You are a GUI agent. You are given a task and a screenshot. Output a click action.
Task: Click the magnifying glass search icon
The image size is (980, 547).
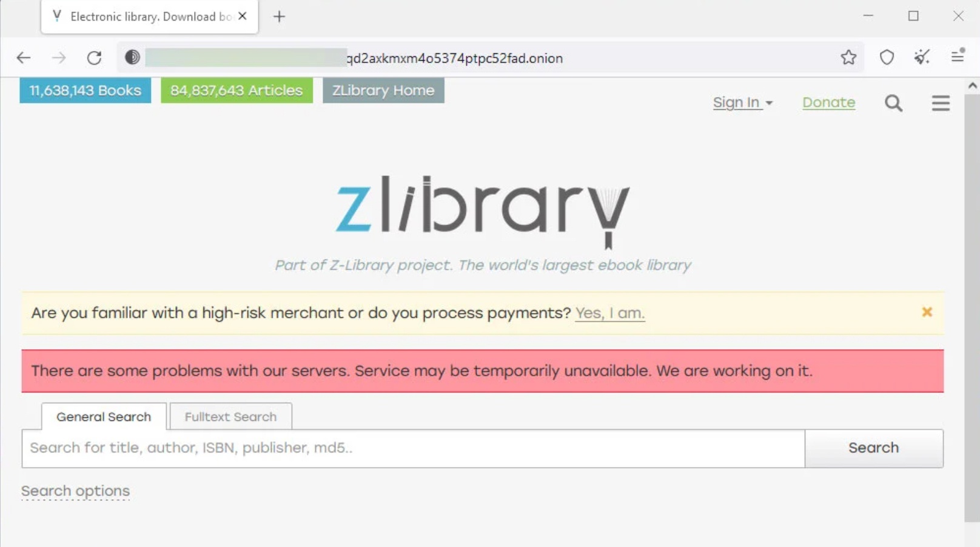(x=893, y=103)
